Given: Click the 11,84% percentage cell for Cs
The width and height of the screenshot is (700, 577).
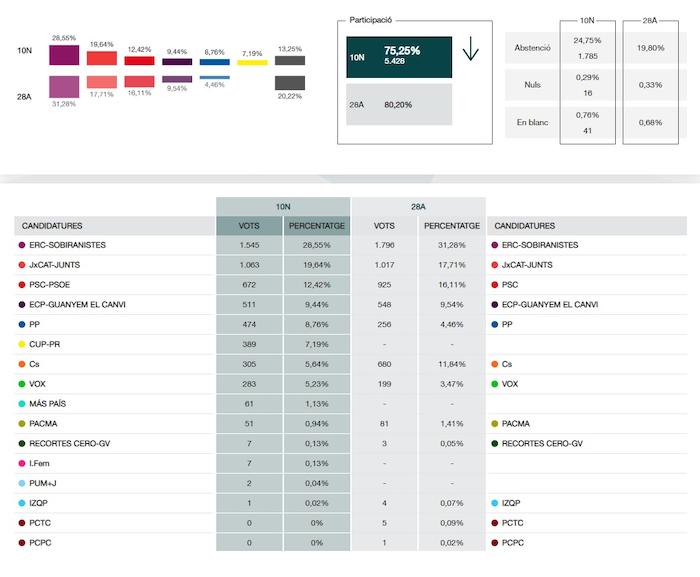Looking at the screenshot, I should tap(452, 364).
